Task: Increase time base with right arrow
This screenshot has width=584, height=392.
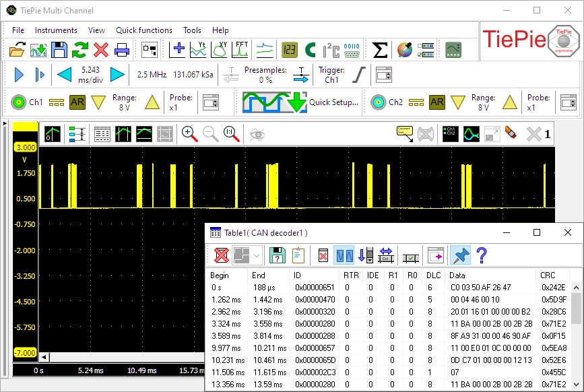Action: (x=117, y=75)
